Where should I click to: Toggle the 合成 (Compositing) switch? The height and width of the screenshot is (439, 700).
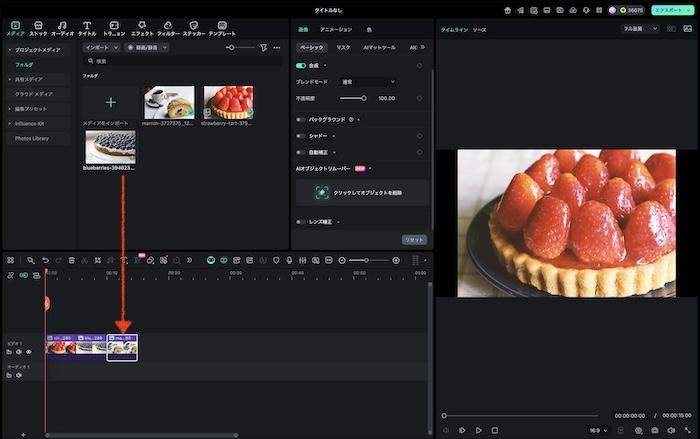[x=301, y=65]
